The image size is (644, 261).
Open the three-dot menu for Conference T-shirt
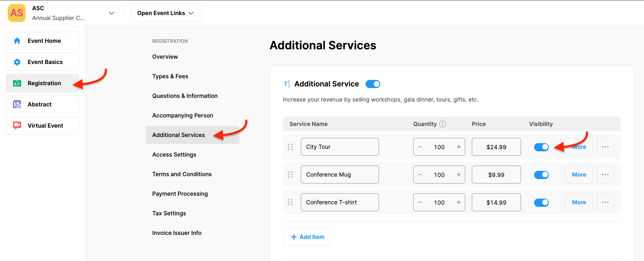(605, 202)
